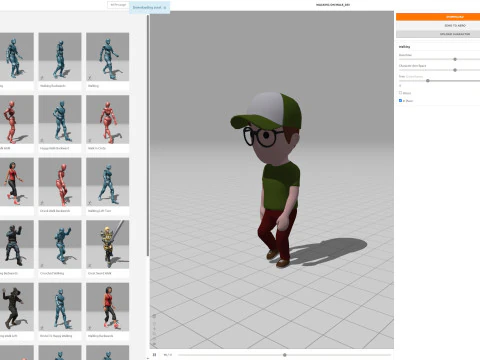Image resolution: width=480 pixels, height=360 pixels.
Task: Select the blue robot thumbnail left of red-shirt woman in fifth row
Action: click(x=60, y=307)
